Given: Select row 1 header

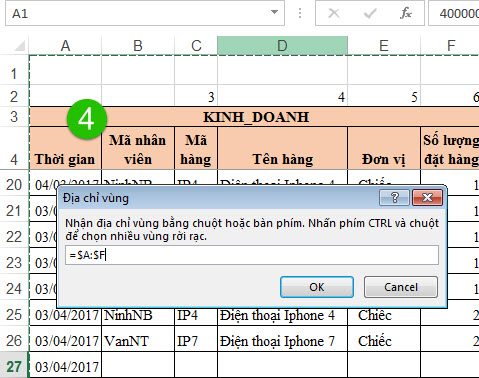Looking at the screenshot, I should point(14,71).
